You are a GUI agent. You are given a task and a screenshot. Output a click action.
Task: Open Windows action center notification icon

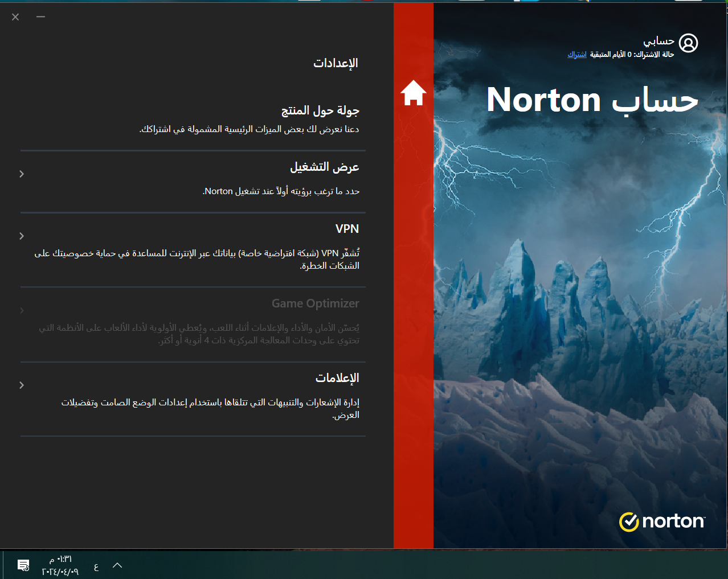pyautogui.click(x=23, y=565)
